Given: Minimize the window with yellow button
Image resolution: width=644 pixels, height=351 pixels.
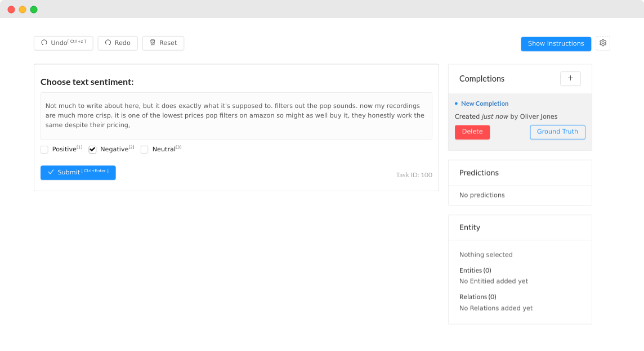Looking at the screenshot, I should tap(23, 10).
